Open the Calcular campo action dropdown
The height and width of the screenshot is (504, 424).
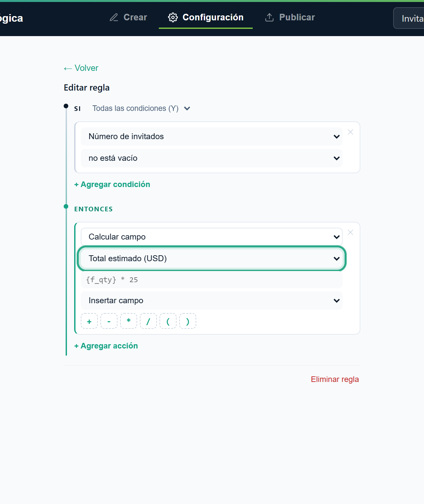coord(212,237)
